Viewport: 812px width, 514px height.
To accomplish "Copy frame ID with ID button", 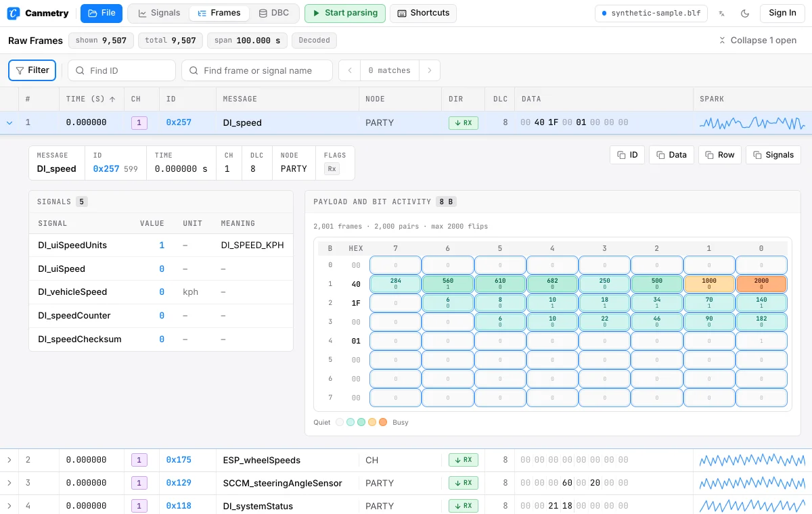I will point(627,155).
